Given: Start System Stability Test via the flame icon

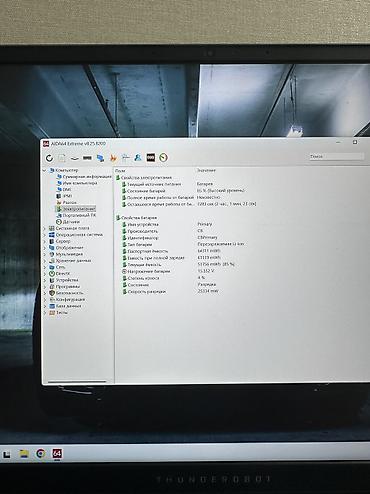Looking at the screenshot, I should tap(113, 158).
